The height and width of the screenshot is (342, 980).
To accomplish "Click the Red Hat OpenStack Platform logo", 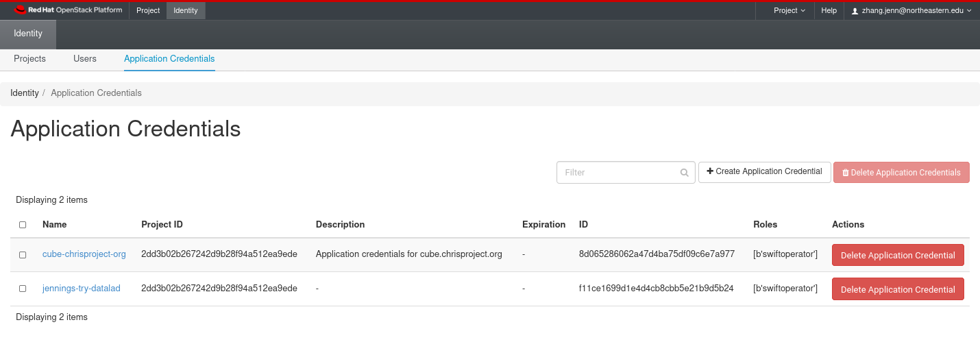I will click(69, 10).
